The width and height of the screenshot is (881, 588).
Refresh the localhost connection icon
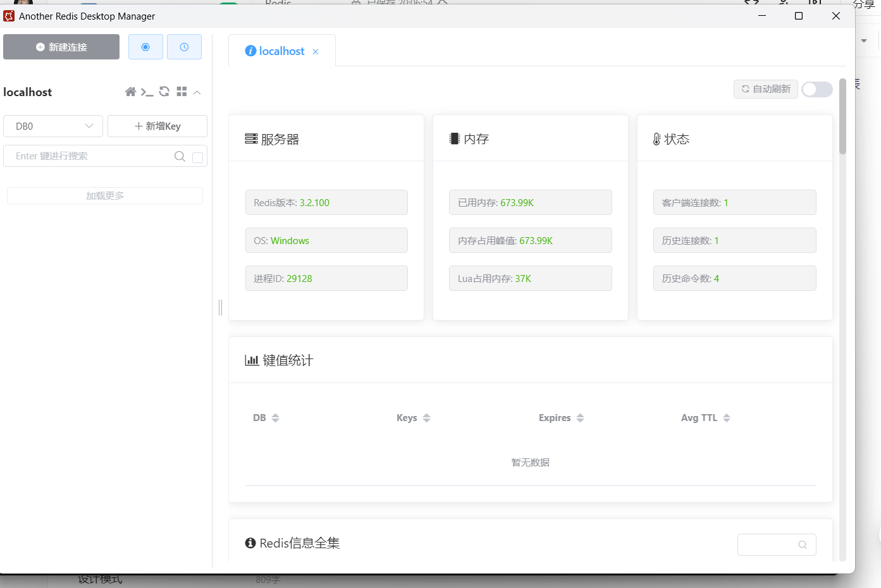click(164, 92)
